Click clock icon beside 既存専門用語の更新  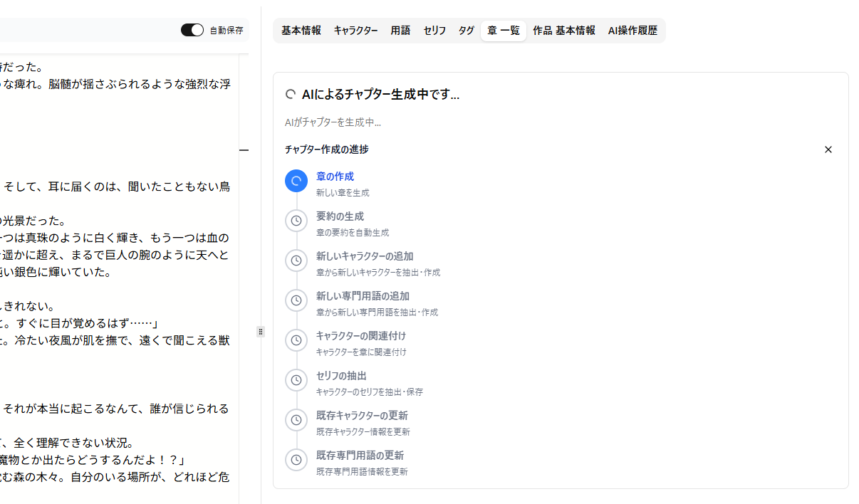(x=296, y=460)
